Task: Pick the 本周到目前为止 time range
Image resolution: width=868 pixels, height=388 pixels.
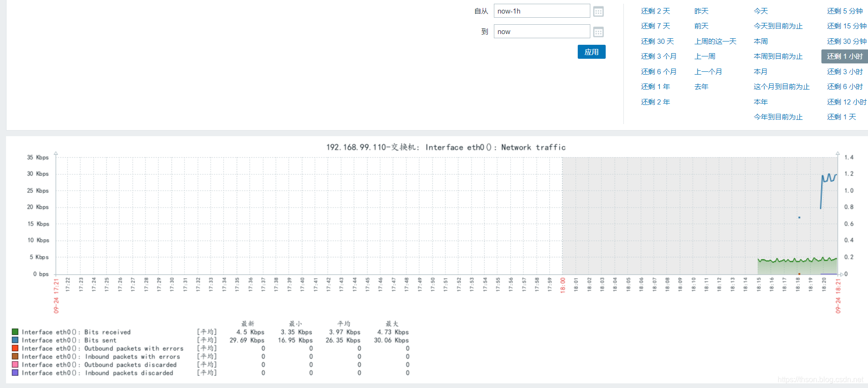Action: [x=778, y=56]
